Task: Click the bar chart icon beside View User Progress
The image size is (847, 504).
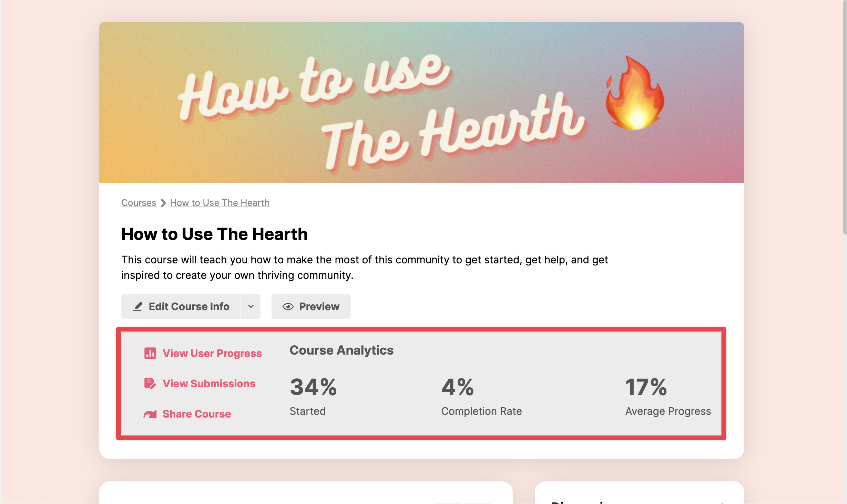Action: (150, 353)
